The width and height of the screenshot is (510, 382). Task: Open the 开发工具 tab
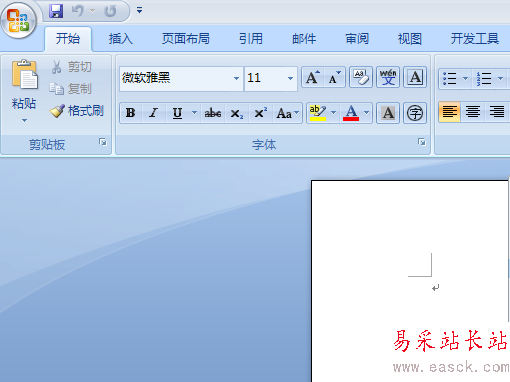click(x=475, y=39)
